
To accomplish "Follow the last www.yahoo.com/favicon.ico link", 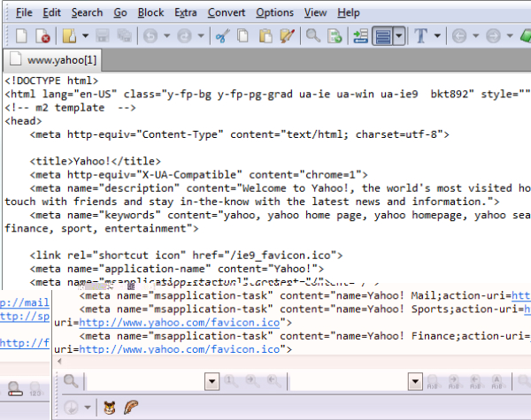I will coord(180,349).
